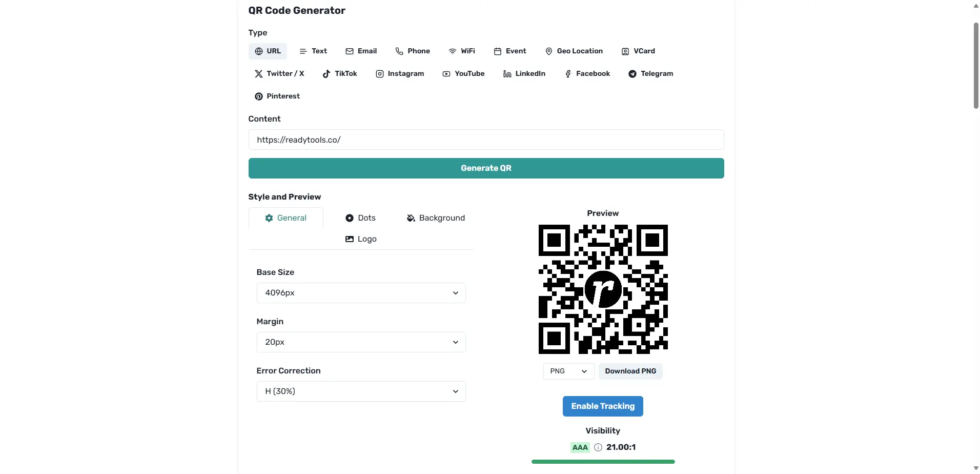This screenshot has width=980, height=474.
Task: Select the YouTube QR type
Action: pos(463,73)
